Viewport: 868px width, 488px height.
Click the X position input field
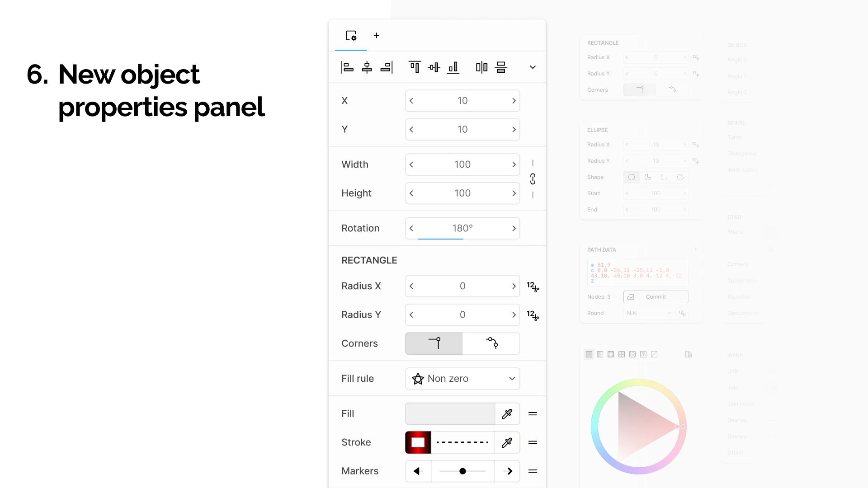click(462, 101)
